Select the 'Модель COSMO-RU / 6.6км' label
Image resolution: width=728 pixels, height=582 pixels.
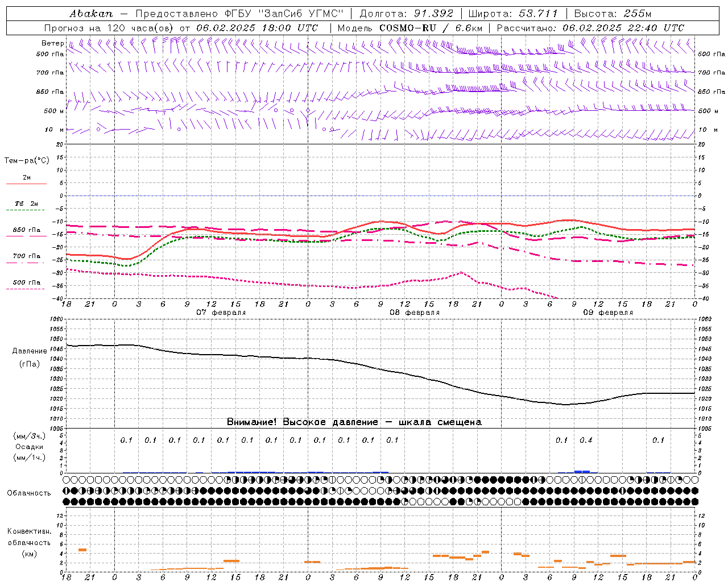click(410, 28)
